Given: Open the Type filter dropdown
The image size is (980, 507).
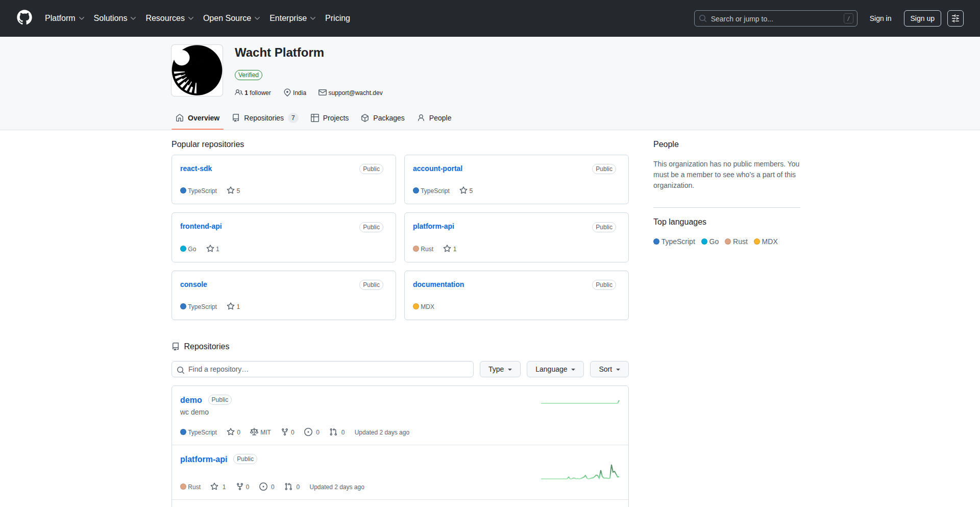Looking at the screenshot, I should point(500,369).
